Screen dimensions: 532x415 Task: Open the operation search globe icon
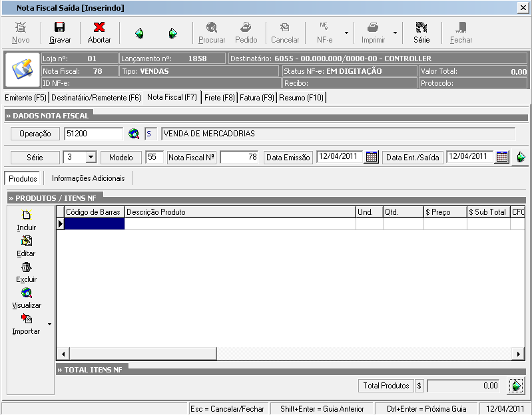(134, 134)
